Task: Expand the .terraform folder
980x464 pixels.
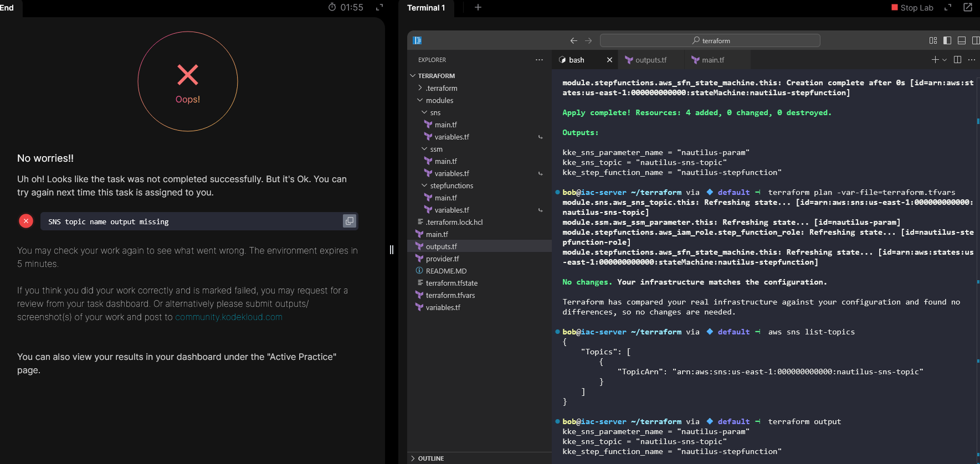Action: [441, 88]
